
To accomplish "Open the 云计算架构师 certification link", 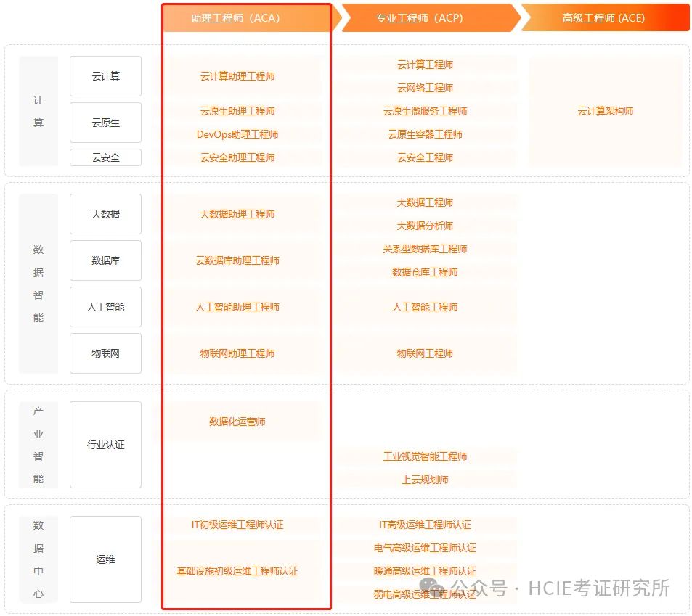I will (x=604, y=111).
